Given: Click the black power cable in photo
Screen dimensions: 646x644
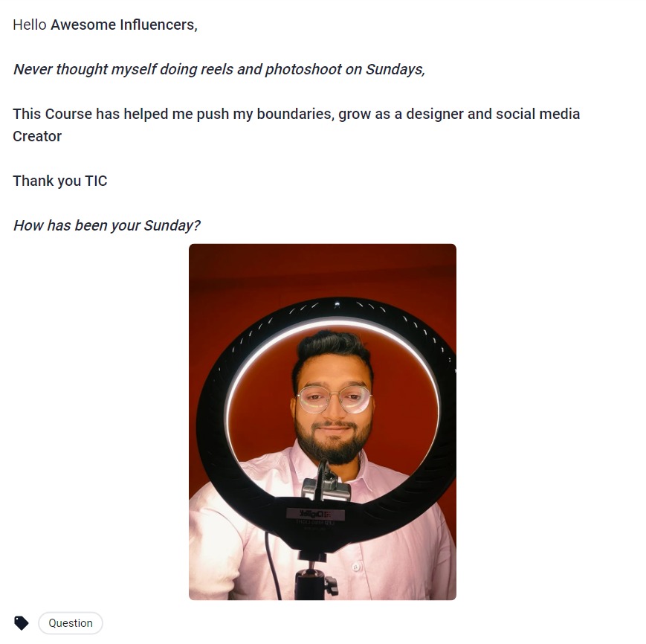Looking at the screenshot, I should pyautogui.click(x=273, y=565).
